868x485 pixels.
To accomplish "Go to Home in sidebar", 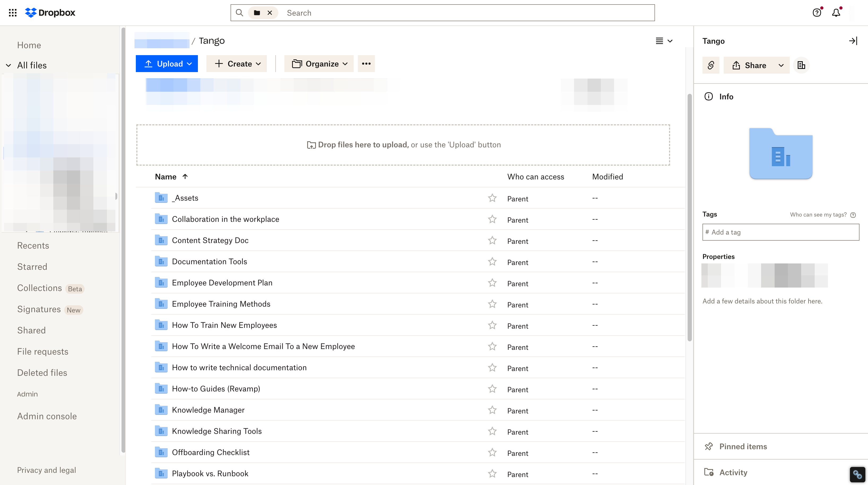I will [29, 45].
